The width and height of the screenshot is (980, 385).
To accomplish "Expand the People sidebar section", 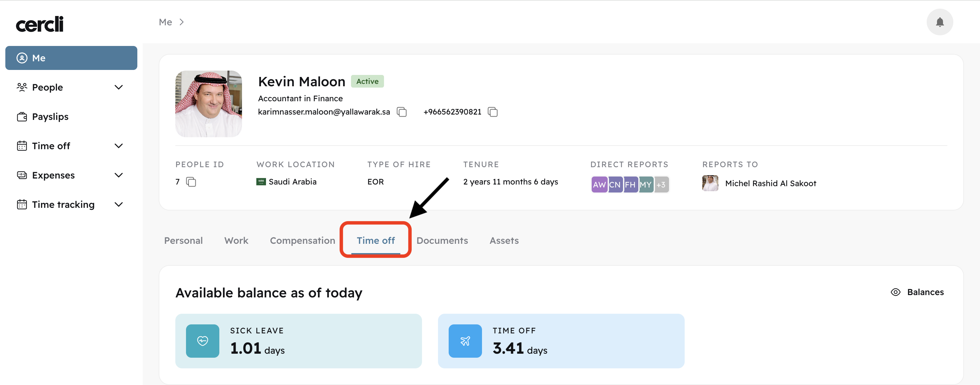I will [x=119, y=87].
